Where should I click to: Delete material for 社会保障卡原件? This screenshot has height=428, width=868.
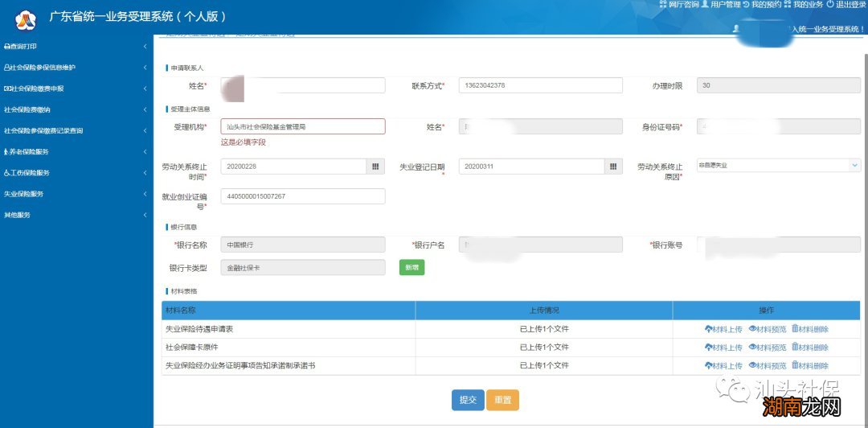[810, 348]
